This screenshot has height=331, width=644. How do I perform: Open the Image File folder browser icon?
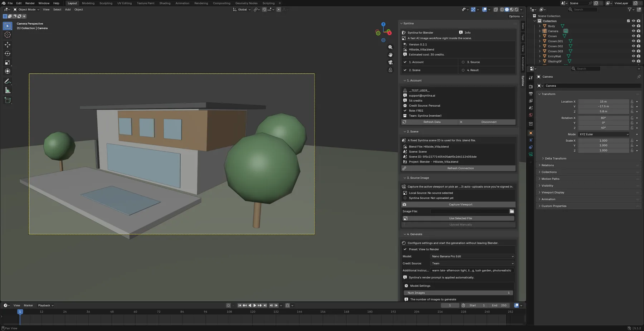point(512,211)
